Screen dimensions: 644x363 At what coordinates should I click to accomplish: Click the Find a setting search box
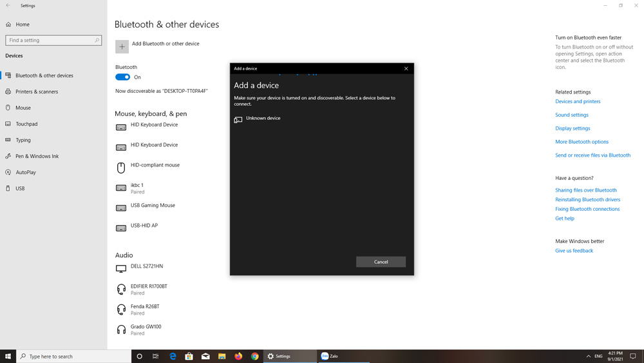[x=53, y=40]
